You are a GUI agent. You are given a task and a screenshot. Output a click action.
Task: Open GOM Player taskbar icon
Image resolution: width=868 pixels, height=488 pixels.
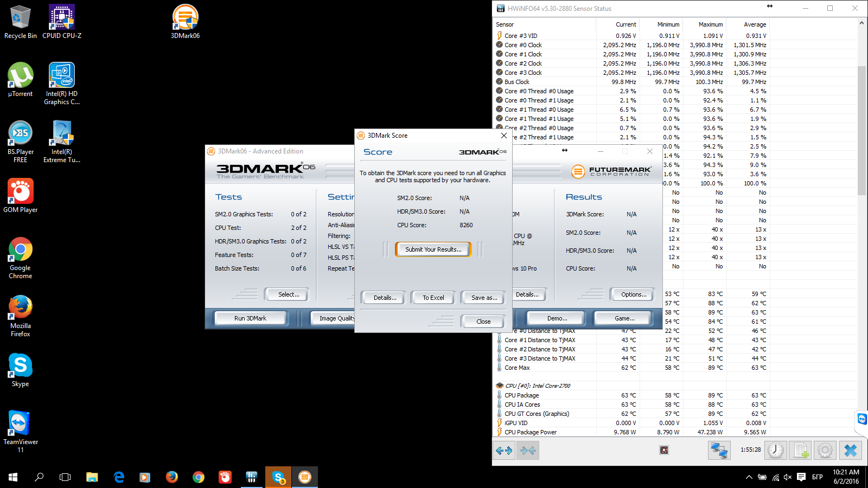[225, 477]
